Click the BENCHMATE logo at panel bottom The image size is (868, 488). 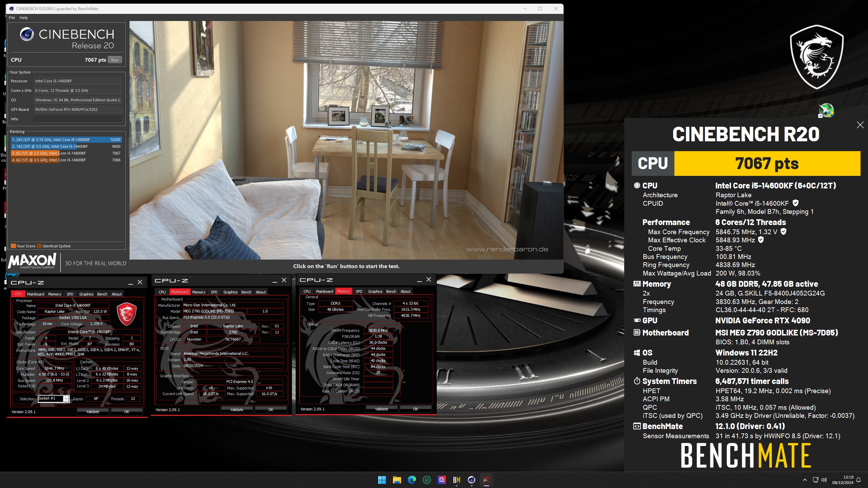tap(746, 455)
